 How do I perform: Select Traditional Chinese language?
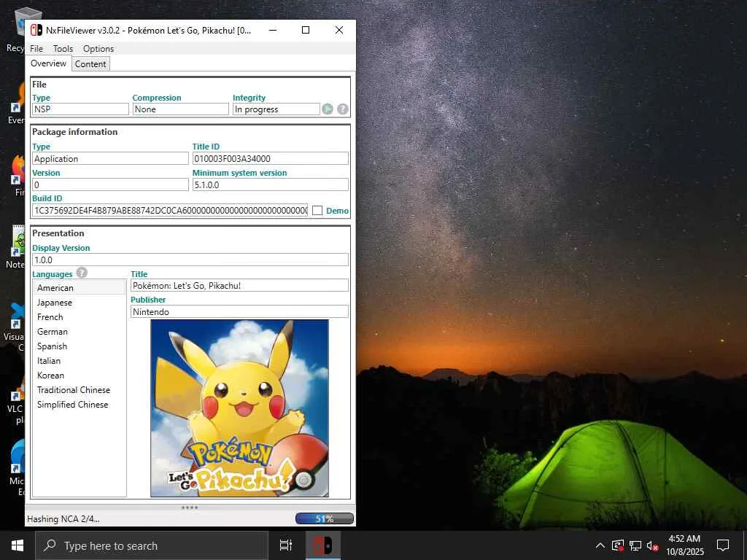[79, 390]
